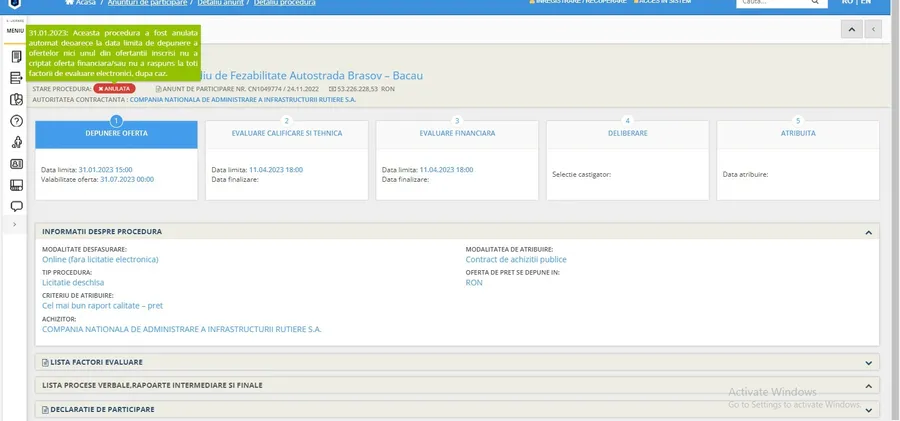Open the map/book icon in sidebar
Image resolution: width=900 pixels, height=421 pixels.
pos(16,100)
